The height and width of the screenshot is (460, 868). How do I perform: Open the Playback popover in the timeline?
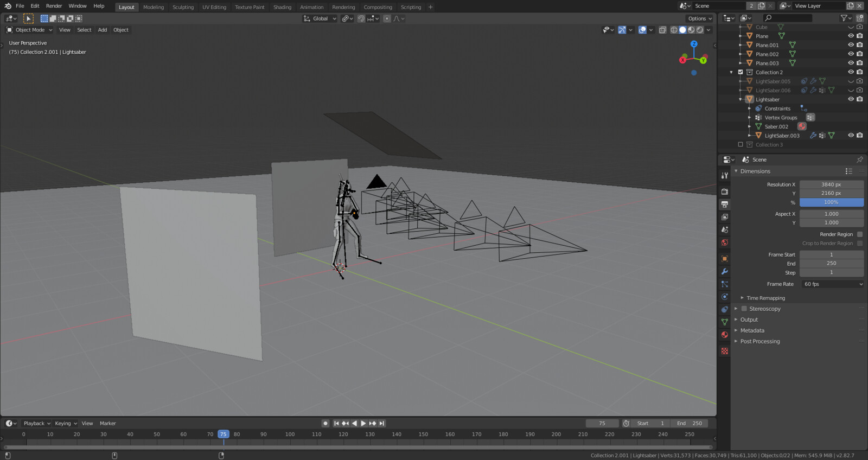(x=36, y=423)
